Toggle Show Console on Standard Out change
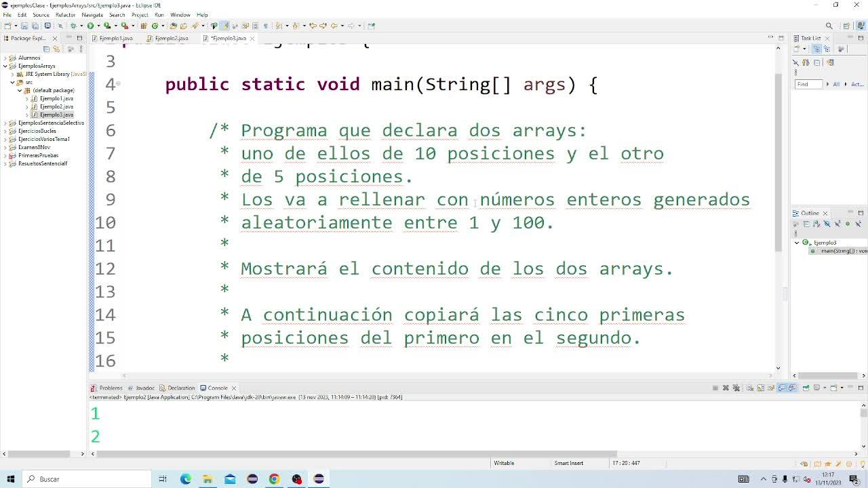 [782, 388]
